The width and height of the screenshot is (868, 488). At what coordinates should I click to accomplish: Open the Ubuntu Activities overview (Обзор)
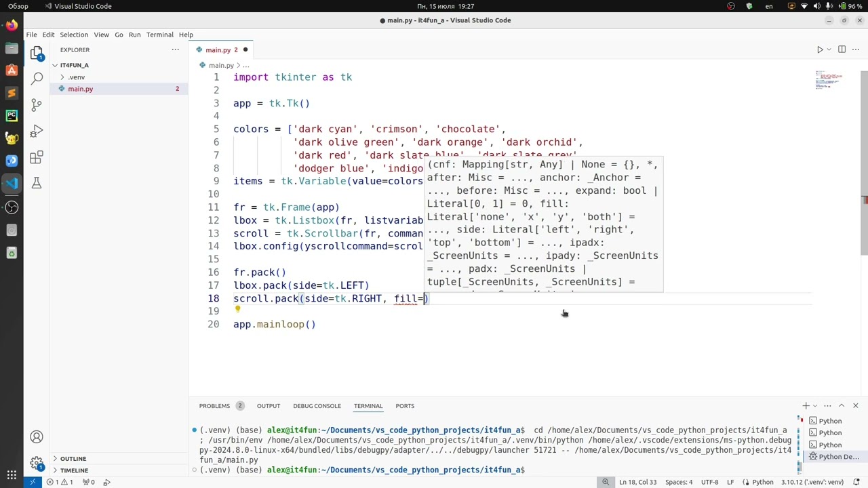(18, 6)
